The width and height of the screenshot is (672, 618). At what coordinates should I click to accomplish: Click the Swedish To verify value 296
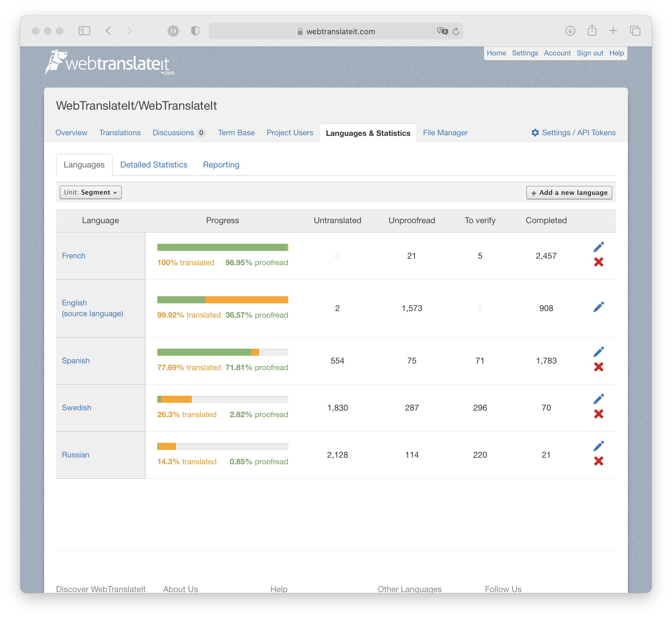pos(480,408)
